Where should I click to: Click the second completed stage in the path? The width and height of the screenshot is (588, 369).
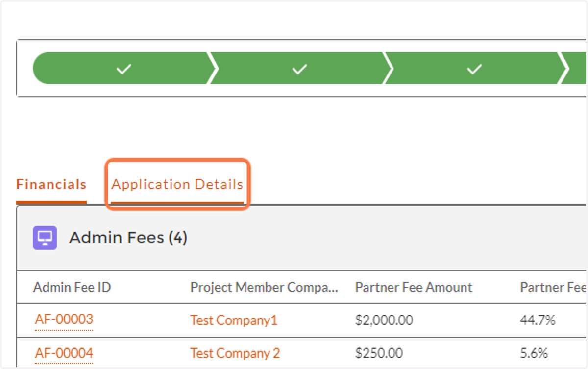299,69
